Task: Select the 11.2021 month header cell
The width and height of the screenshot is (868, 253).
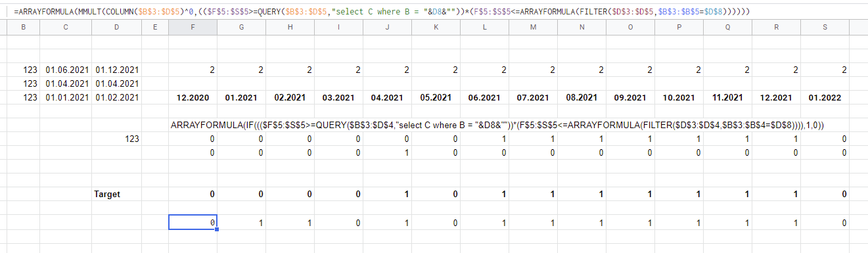Action: coord(728,97)
